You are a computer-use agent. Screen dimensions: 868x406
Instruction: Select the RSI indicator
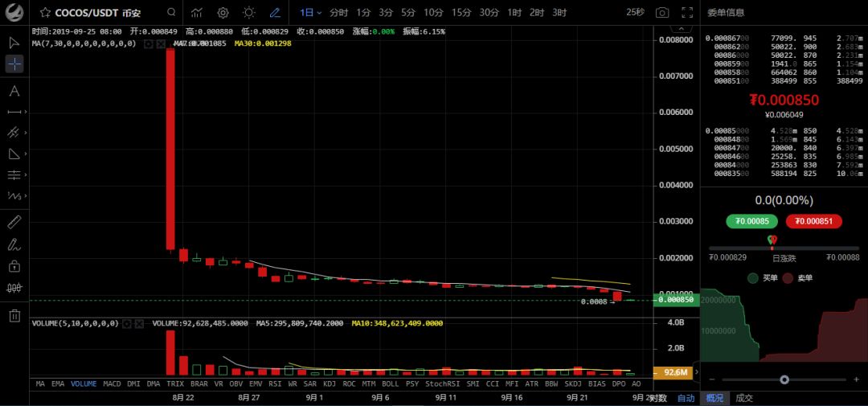pos(275,383)
